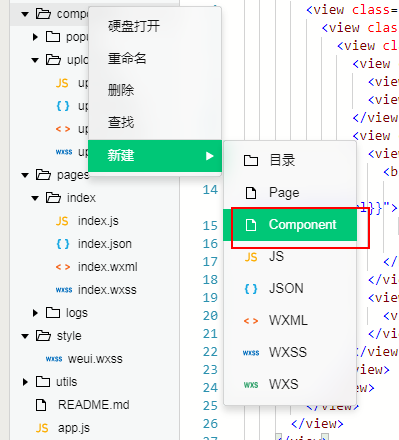This screenshot has height=440, width=399.
Task: Expand the utils folder arrow
Action: [25, 382]
